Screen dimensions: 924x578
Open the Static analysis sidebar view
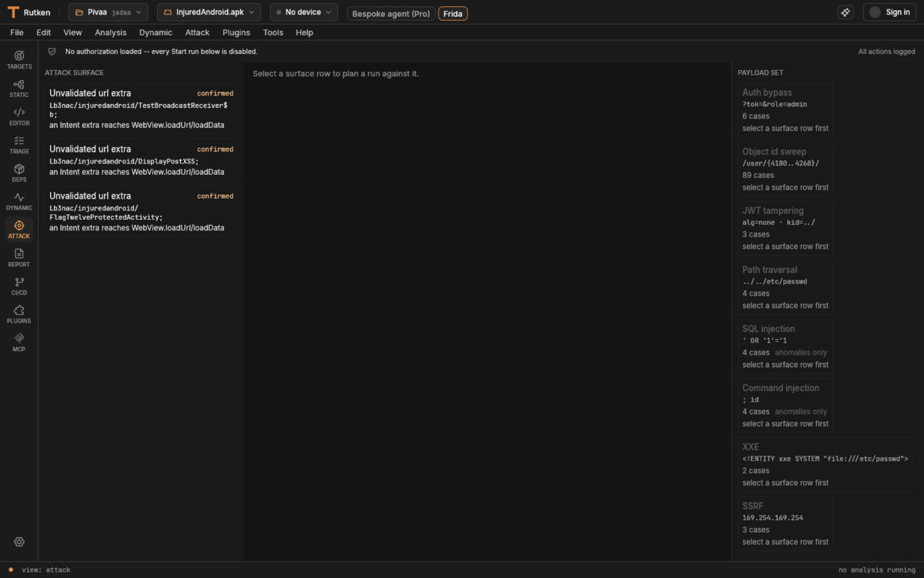click(19, 89)
